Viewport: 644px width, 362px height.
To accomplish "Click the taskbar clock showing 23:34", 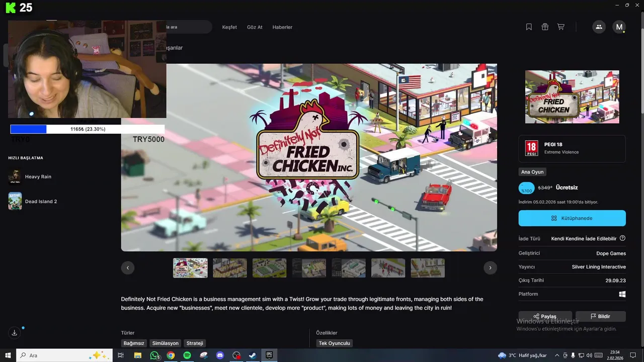I will [x=615, y=355].
